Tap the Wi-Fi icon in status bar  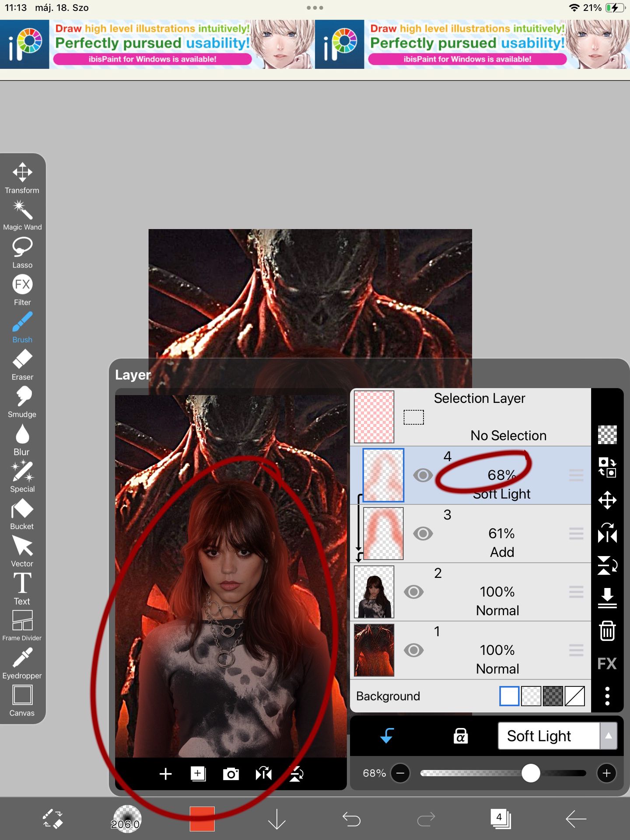574,8
